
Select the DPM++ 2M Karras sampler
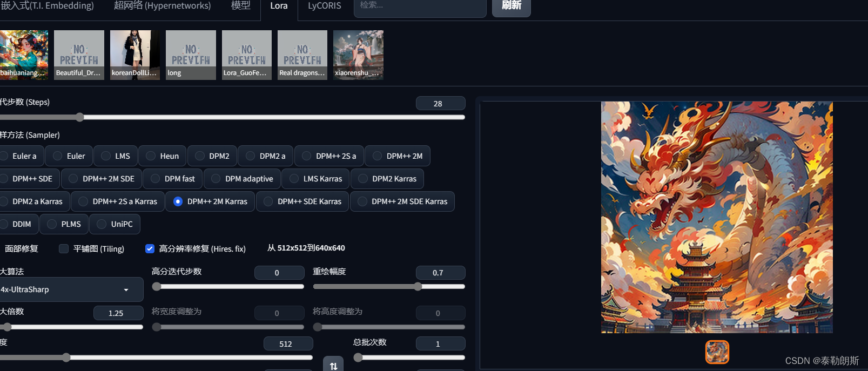tap(210, 201)
